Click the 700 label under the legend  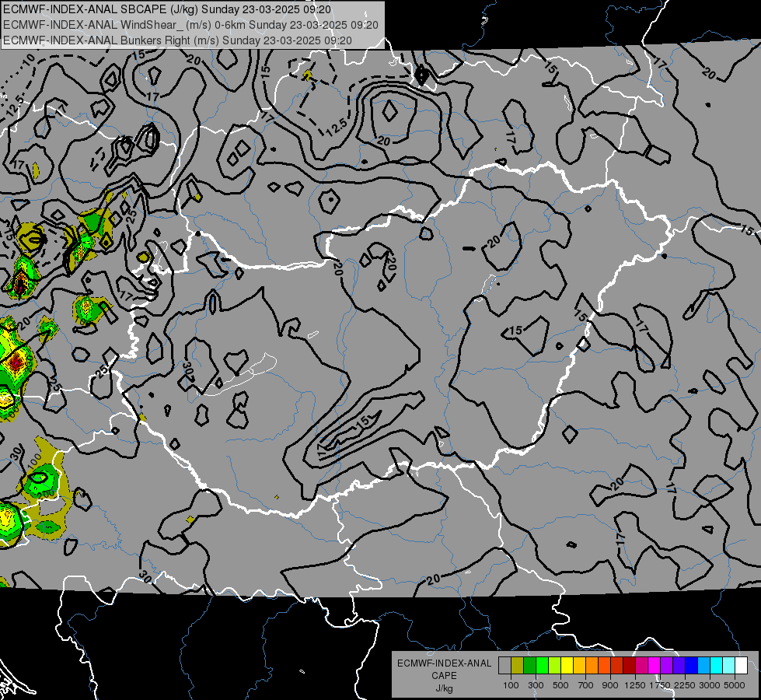click(x=586, y=685)
